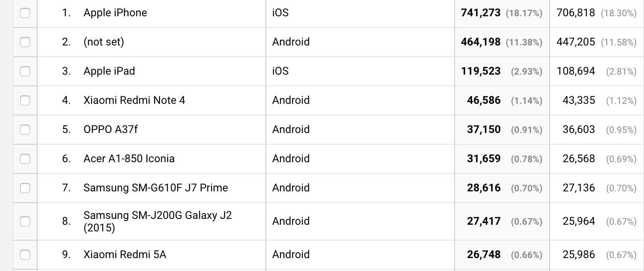Tick the Apple iPad row checkbox

(x=25, y=71)
